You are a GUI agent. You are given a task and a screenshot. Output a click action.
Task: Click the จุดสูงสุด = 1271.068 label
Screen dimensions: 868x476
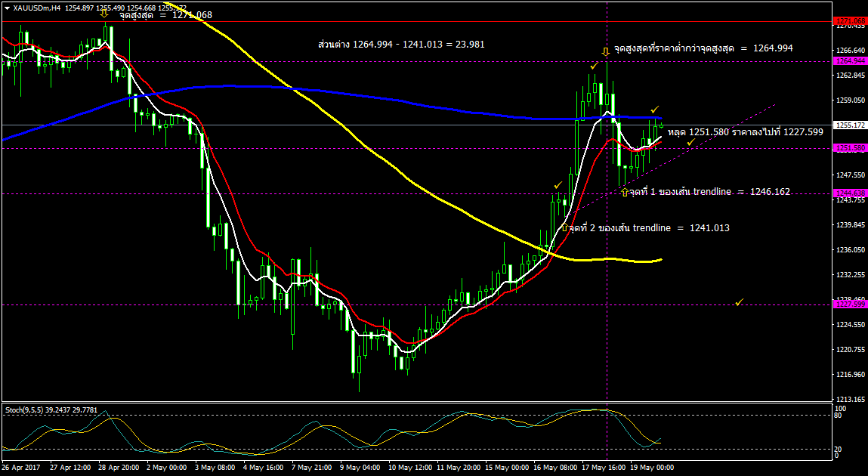tap(165, 15)
